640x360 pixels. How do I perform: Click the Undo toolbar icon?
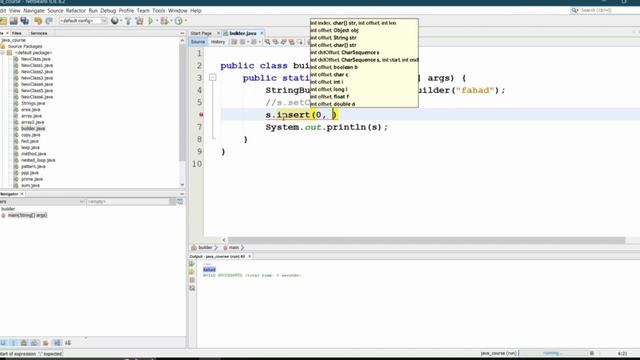pos(38,21)
